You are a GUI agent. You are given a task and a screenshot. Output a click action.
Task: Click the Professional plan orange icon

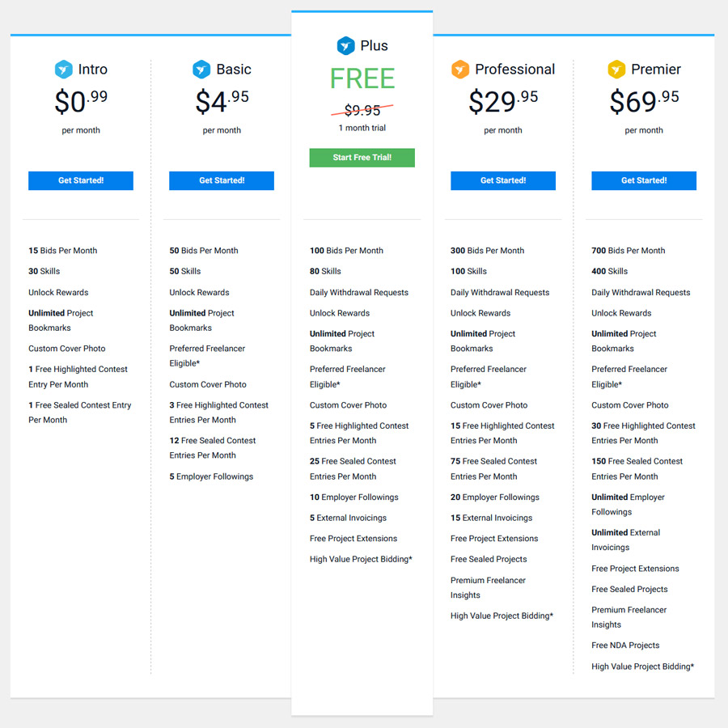point(460,70)
